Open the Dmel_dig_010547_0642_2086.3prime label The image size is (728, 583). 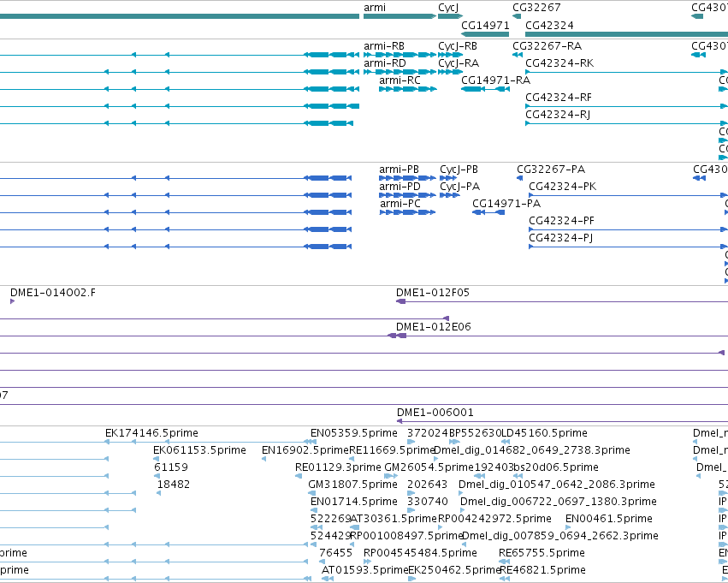click(x=557, y=485)
